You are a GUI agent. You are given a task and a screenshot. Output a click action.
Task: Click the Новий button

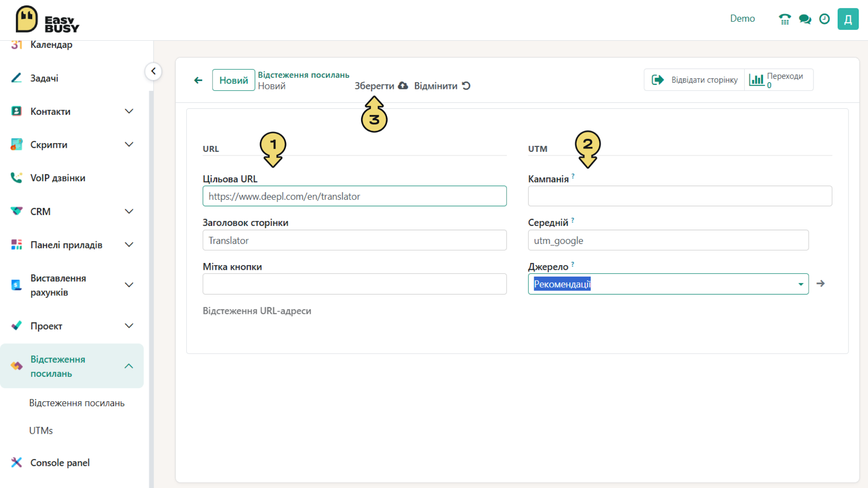(234, 80)
